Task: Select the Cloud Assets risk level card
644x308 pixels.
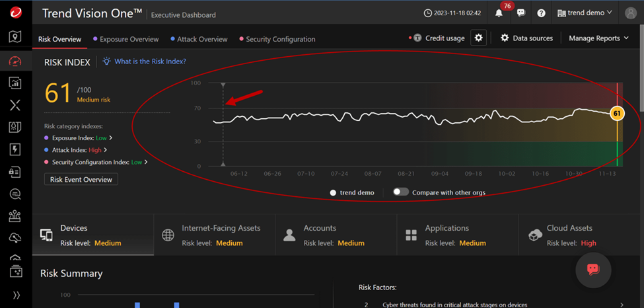Action: tap(581, 235)
